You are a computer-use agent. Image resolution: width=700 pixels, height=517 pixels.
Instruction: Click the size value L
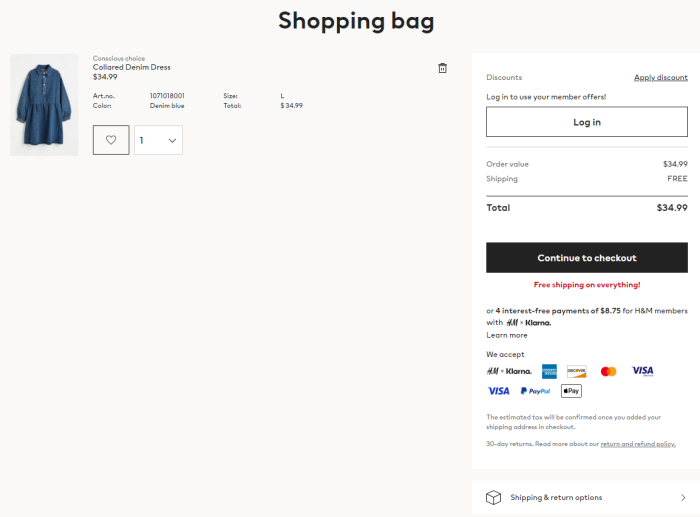click(282, 96)
